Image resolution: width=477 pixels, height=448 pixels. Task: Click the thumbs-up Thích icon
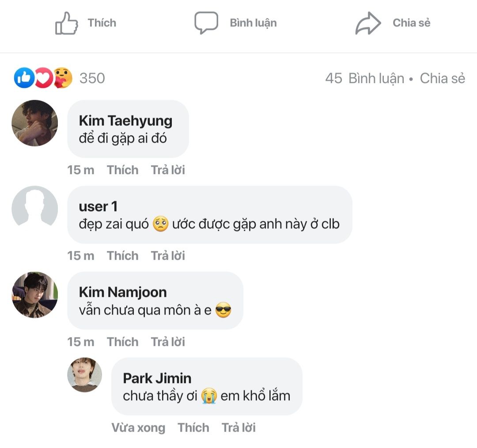tap(67, 23)
